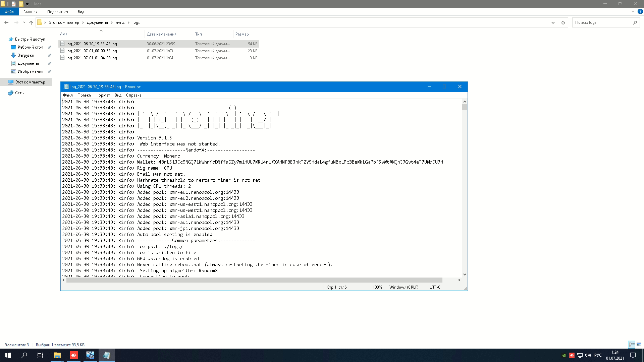
Task: Open Notepad Правка menu
Action: coord(84,95)
